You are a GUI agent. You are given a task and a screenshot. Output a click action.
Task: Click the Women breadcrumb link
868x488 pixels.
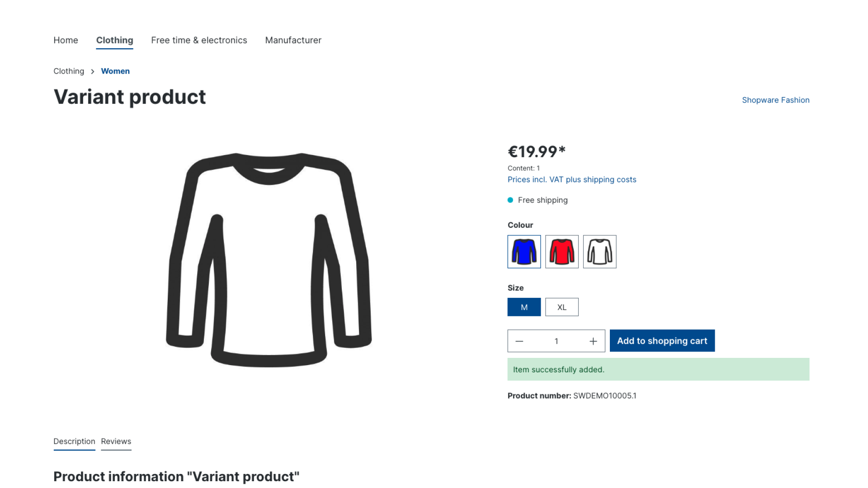click(x=115, y=71)
